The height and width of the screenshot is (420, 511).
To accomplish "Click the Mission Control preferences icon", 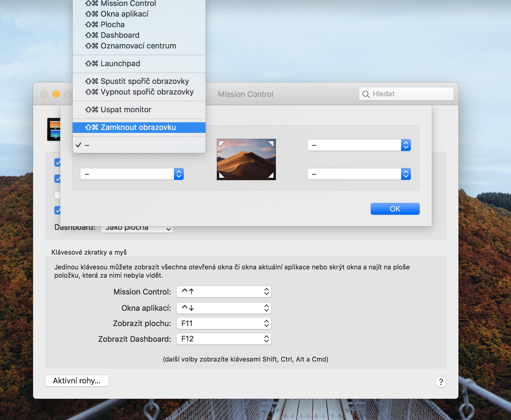I will point(54,129).
